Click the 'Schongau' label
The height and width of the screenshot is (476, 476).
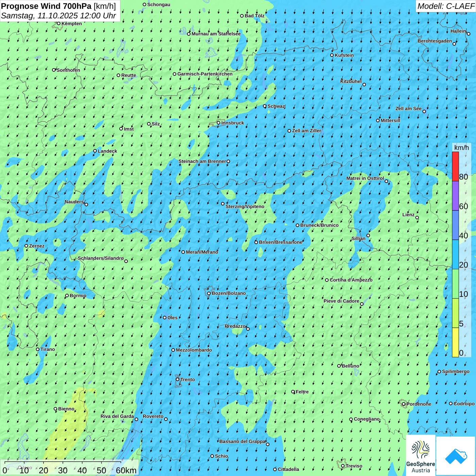pos(159,4)
